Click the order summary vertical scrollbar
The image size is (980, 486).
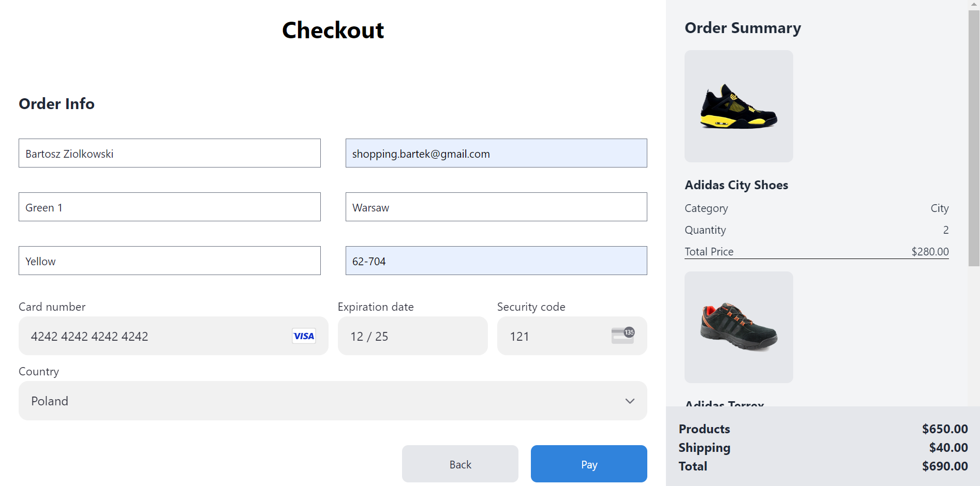973,139
